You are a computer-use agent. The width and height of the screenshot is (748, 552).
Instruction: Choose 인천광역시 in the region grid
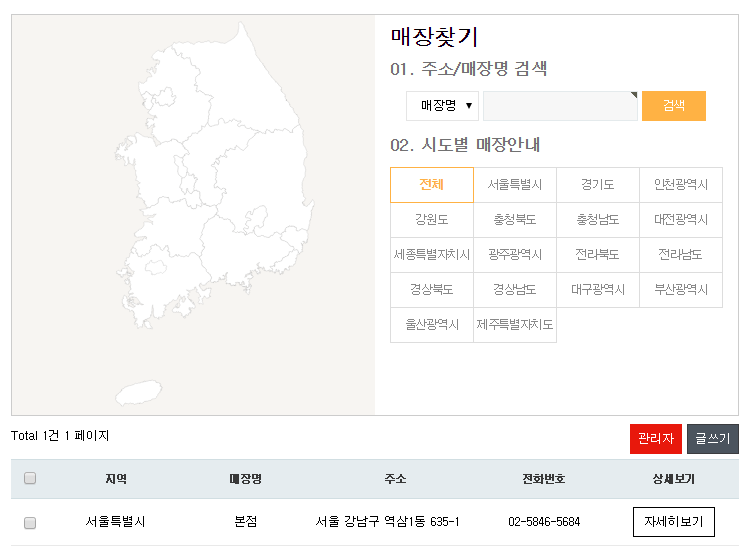pos(681,185)
